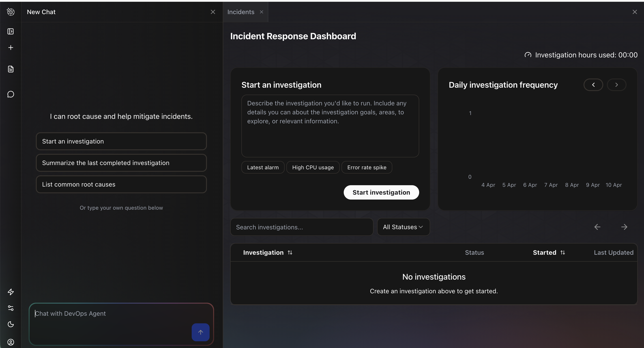Switch to the Incidents tab

click(240, 12)
